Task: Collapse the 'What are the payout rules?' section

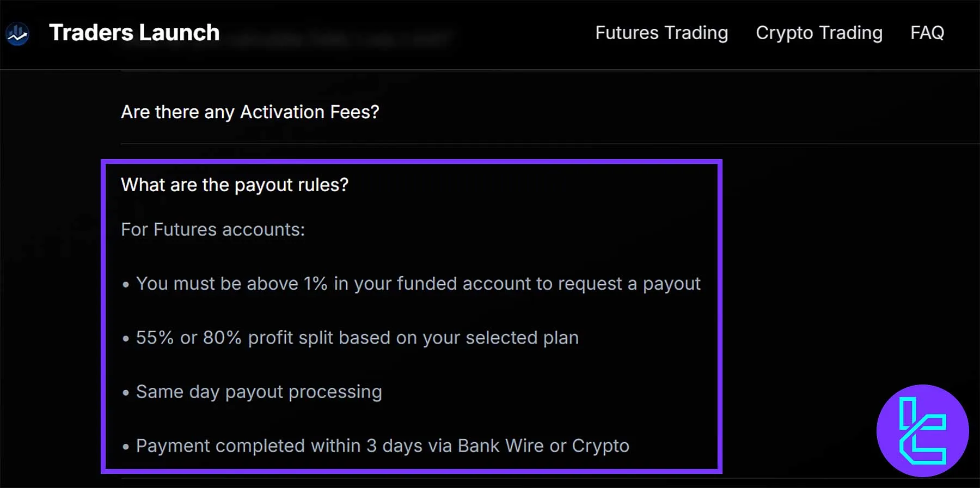Action: point(235,185)
